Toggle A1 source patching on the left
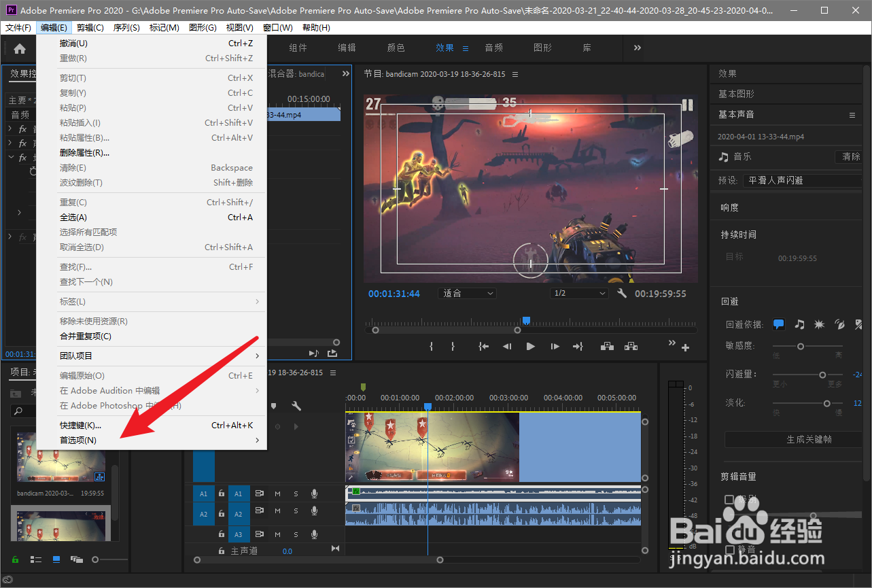Screen dimensions: 872x588 click(204, 494)
